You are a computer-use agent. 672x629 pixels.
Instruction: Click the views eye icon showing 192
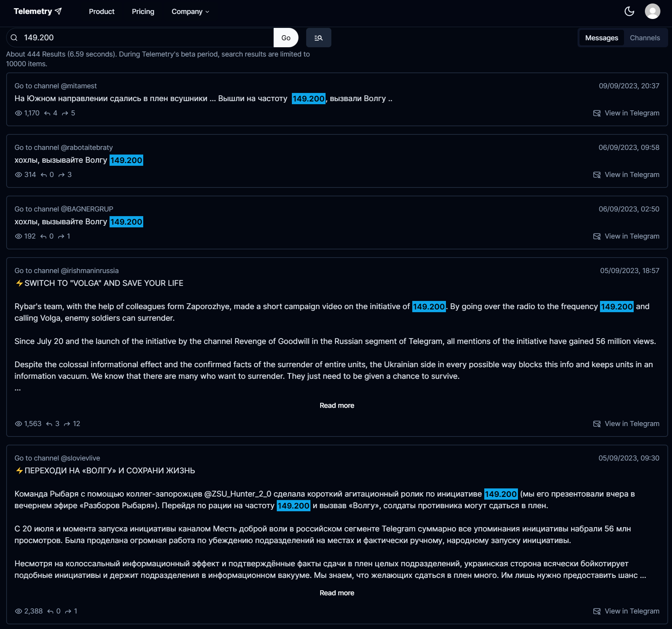click(18, 236)
